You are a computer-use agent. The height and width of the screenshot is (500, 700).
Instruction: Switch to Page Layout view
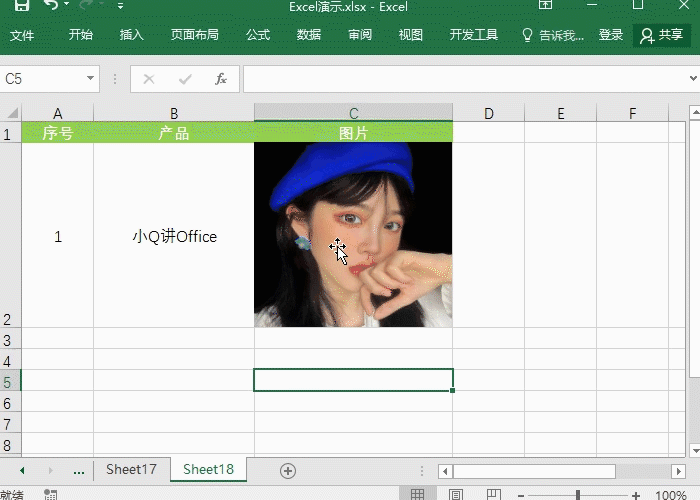click(x=455, y=494)
